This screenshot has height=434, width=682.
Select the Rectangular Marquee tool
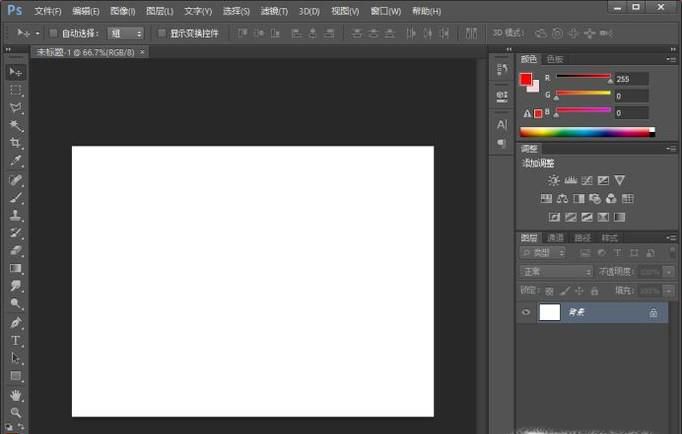[16, 90]
